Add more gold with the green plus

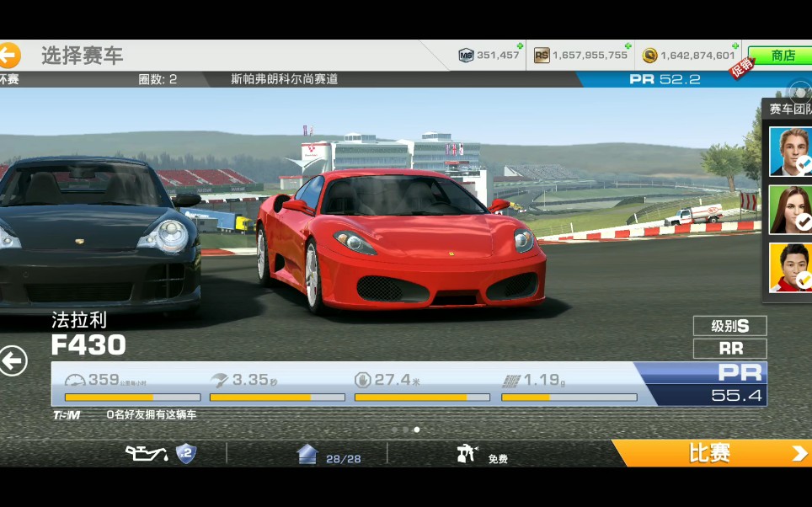point(735,45)
